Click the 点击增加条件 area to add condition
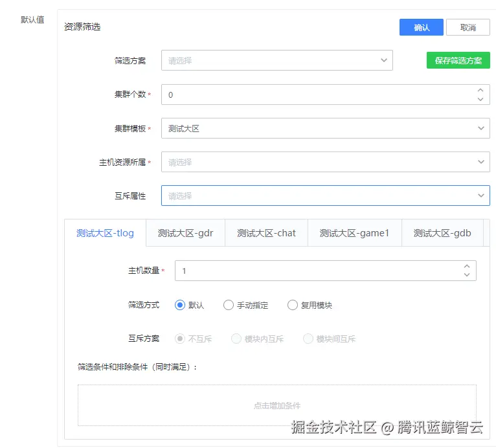This screenshot has height=448, width=496. [x=276, y=405]
